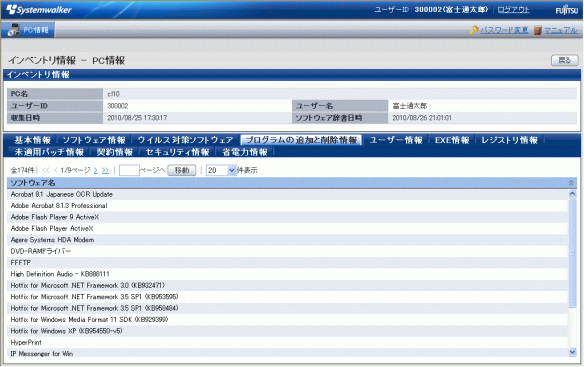Open the 20件表示 page size dropdown
584x367 pixels.
point(221,170)
